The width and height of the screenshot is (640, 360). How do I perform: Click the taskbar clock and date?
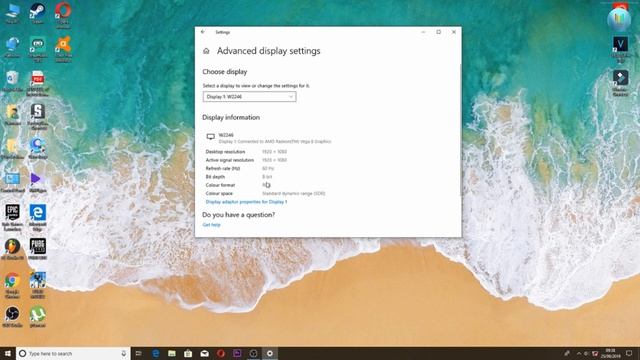coord(610,353)
